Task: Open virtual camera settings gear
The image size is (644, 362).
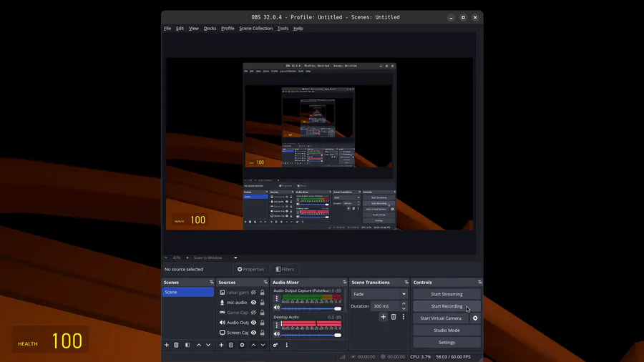Action: [x=475, y=318]
